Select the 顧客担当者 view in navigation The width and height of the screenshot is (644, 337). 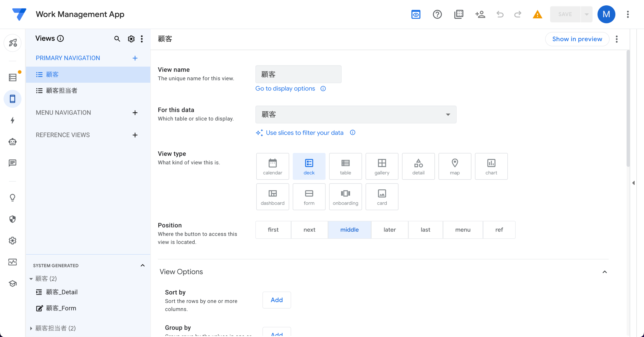[62, 91]
